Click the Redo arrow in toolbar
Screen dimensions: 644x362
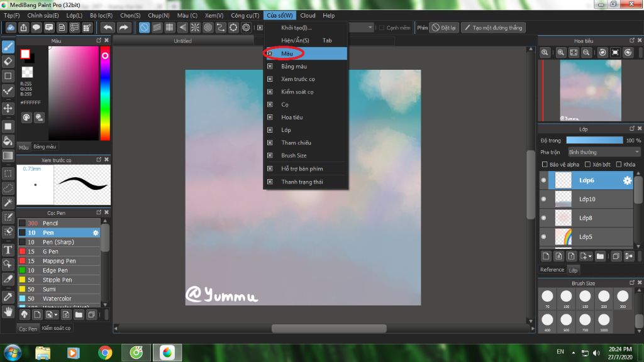click(x=123, y=28)
